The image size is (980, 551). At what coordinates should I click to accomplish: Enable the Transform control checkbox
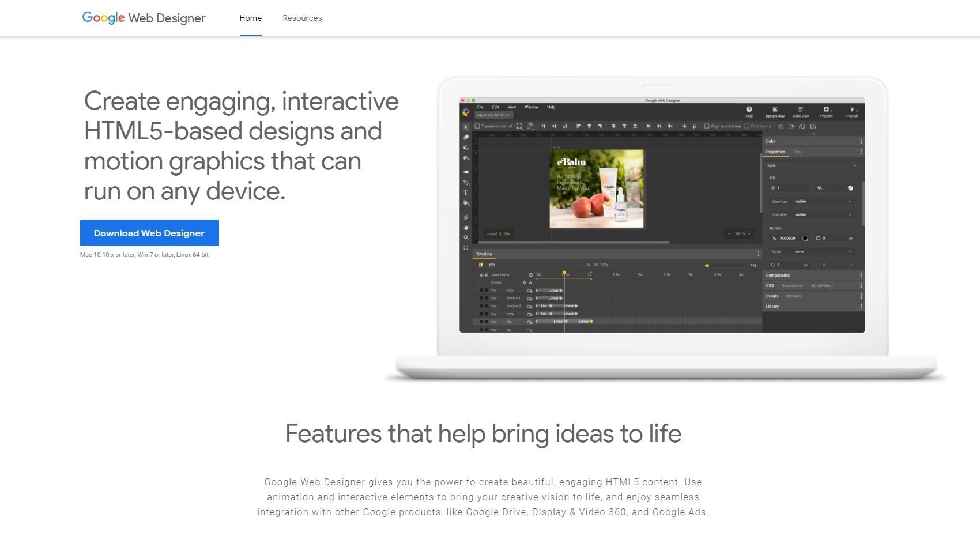477,126
